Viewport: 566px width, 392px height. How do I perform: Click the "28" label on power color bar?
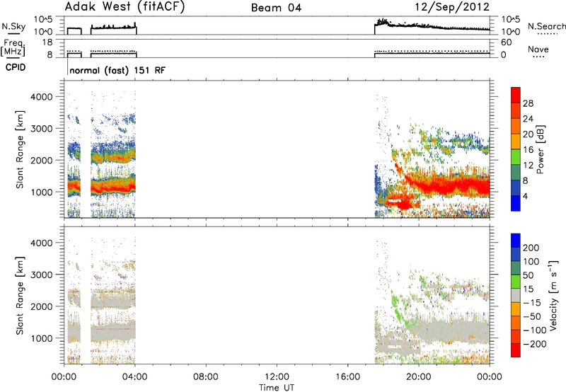pyautogui.click(x=528, y=103)
